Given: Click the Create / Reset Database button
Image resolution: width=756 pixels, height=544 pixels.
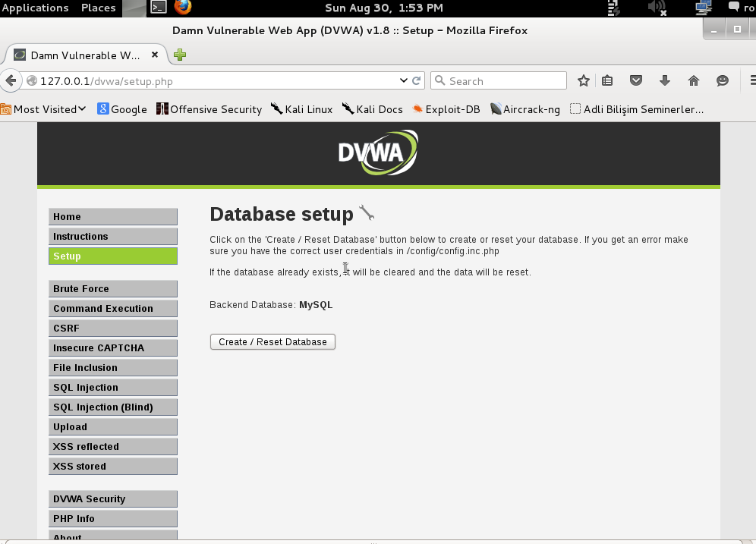Looking at the screenshot, I should [x=272, y=342].
